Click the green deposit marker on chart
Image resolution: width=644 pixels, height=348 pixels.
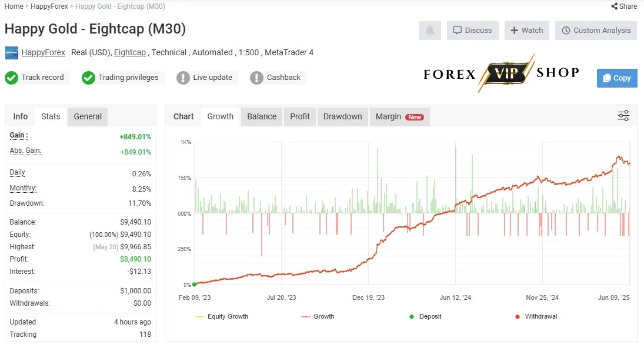tap(195, 285)
